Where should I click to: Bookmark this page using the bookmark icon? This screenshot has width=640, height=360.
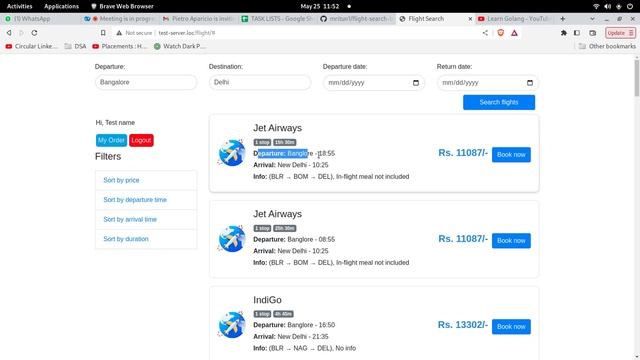tap(103, 33)
